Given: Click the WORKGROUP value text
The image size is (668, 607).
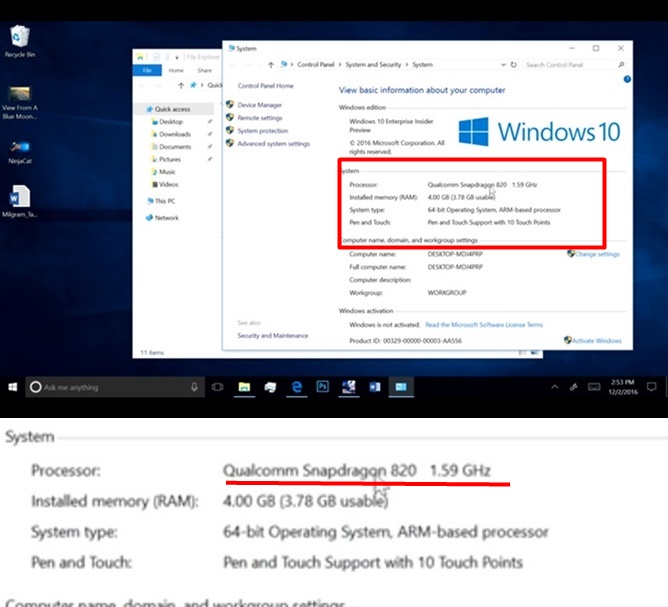Looking at the screenshot, I should [x=447, y=293].
